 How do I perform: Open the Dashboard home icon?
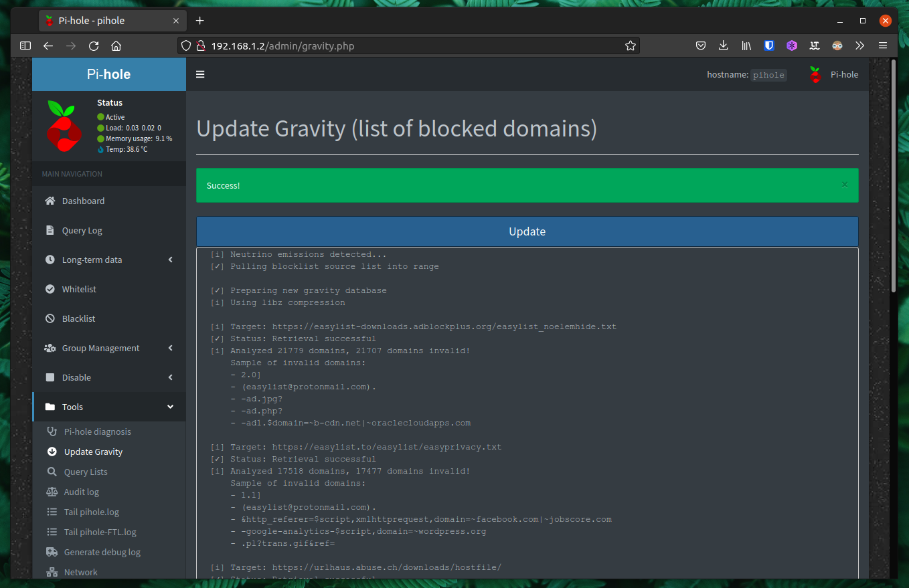(x=50, y=201)
